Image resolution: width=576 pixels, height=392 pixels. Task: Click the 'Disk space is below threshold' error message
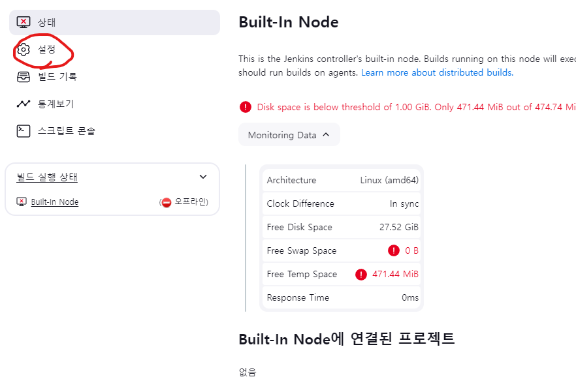416,107
